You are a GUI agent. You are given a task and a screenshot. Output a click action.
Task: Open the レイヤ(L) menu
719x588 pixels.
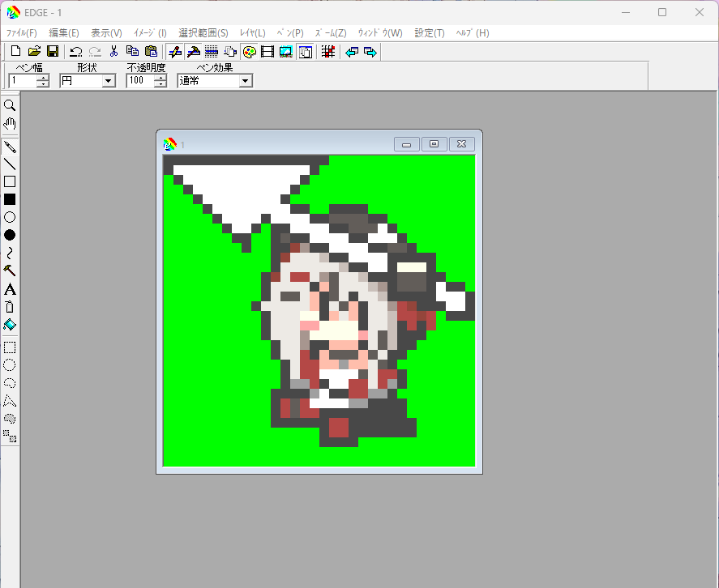[253, 33]
